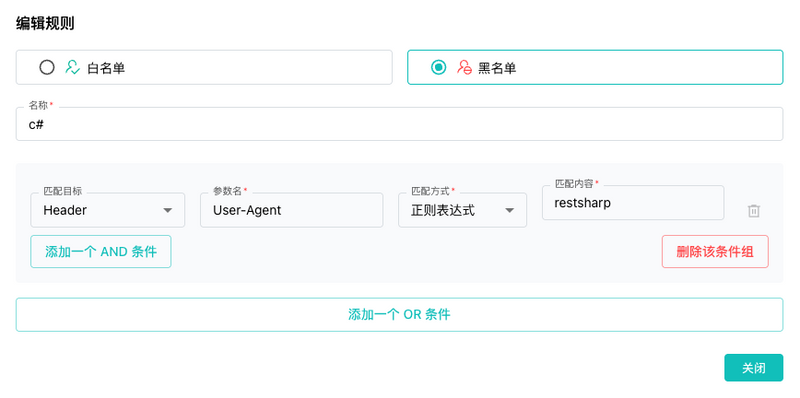Click the red blacklist user-block icon

[464, 67]
